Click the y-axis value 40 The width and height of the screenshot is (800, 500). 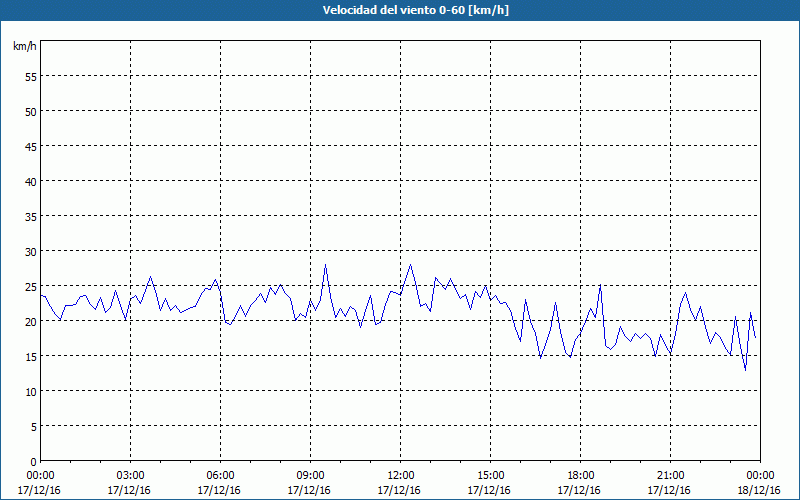[x=31, y=182]
